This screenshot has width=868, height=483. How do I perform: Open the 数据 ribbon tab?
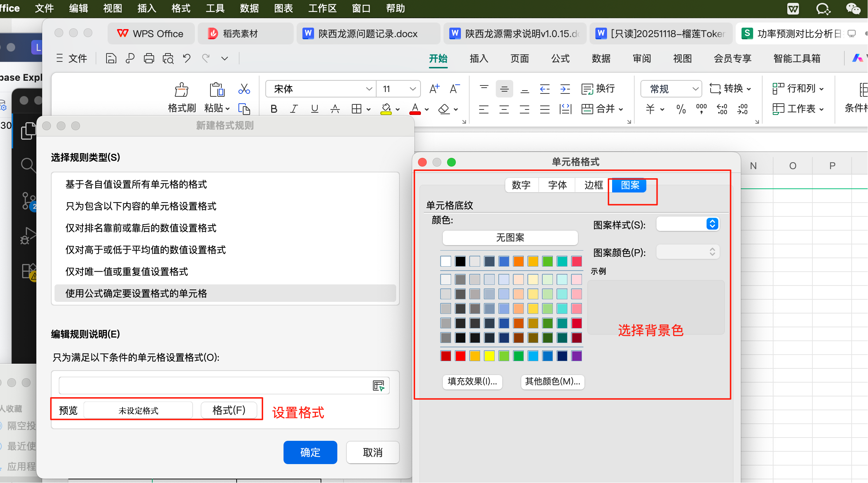pos(601,59)
